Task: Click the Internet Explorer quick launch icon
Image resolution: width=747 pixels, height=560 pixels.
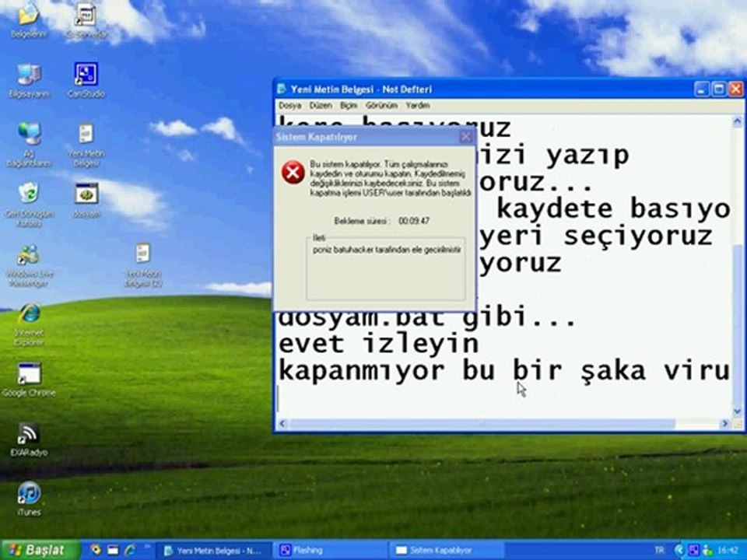Action: click(x=129, y=551)
